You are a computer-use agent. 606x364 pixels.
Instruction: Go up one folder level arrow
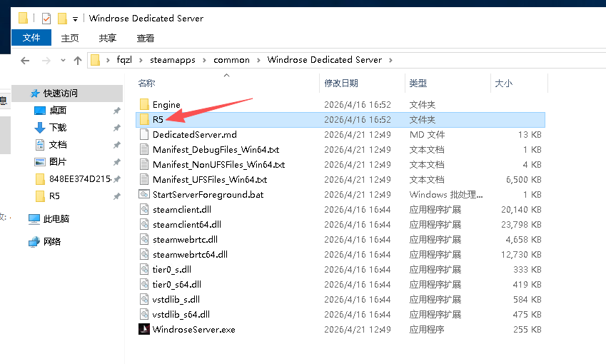pos(78,61)
